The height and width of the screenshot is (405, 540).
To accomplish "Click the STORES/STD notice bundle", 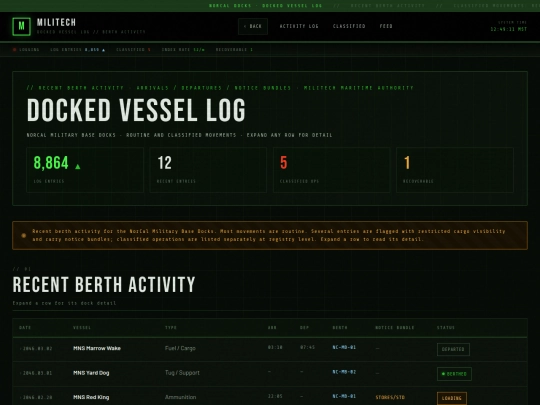I will pyautogui.click(x=390, y=397).
